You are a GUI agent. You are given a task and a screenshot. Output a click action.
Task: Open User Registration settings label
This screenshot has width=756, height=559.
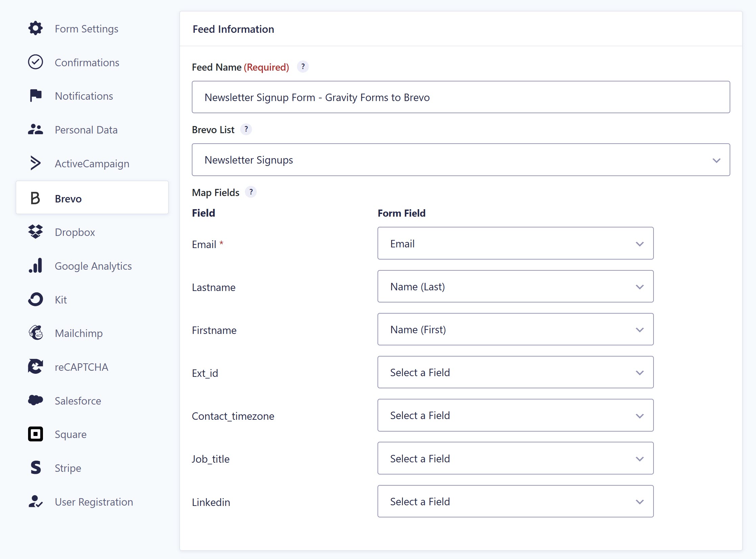pyautogui.click(x=94, y=502)
